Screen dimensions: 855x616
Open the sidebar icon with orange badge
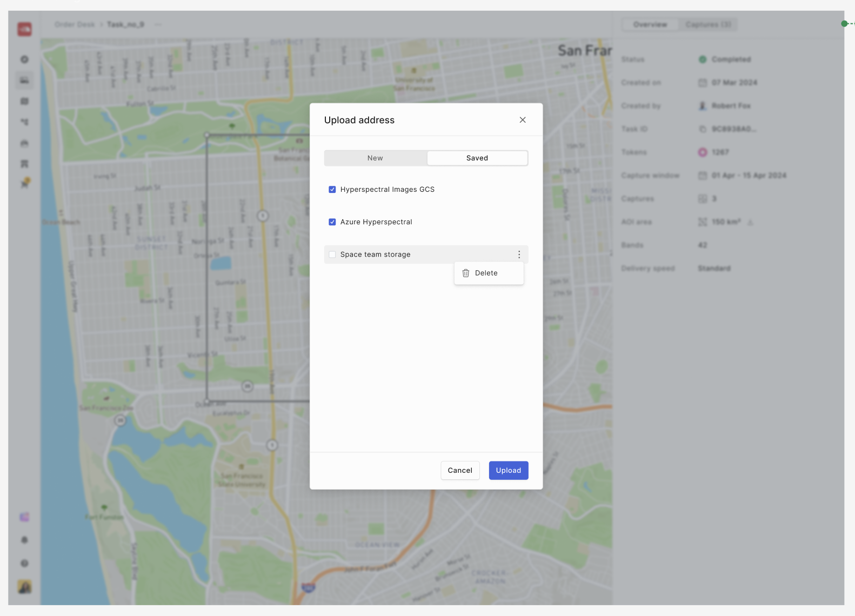click(24, 184)
